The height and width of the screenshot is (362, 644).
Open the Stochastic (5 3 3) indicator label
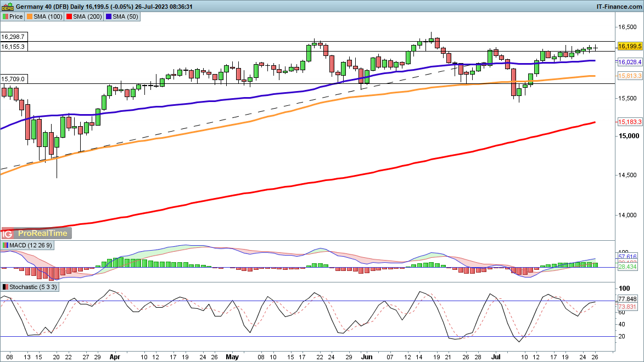30,287
